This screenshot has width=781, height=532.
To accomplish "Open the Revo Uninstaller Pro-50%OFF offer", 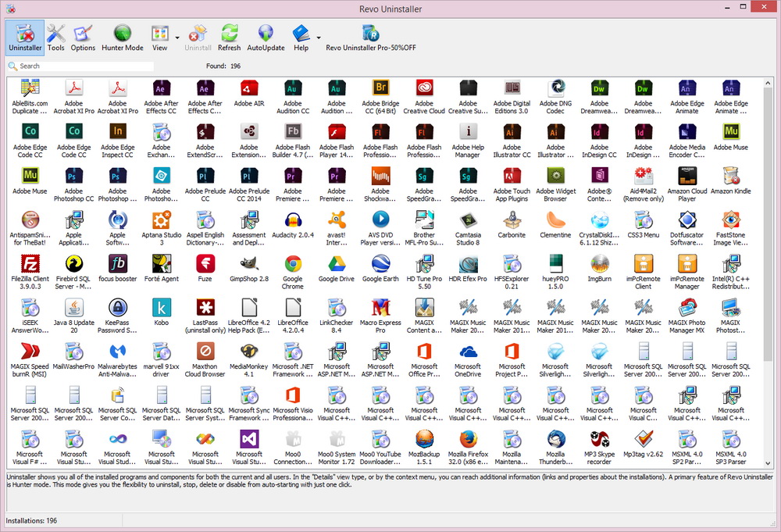I will tap(370, 37).
